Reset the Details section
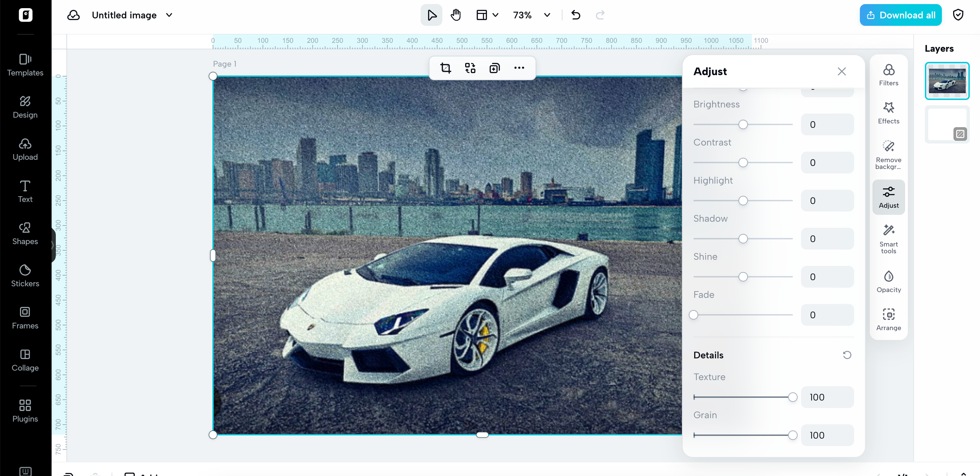 847,355
